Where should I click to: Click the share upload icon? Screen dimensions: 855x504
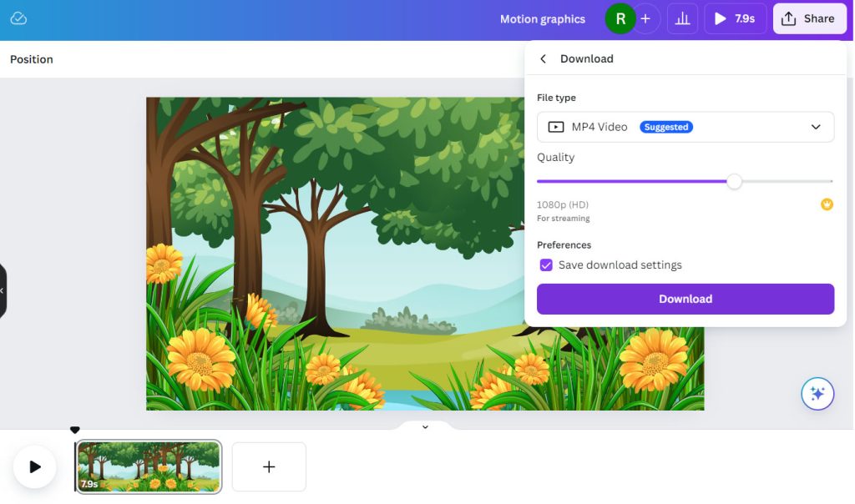pos(789,18)
